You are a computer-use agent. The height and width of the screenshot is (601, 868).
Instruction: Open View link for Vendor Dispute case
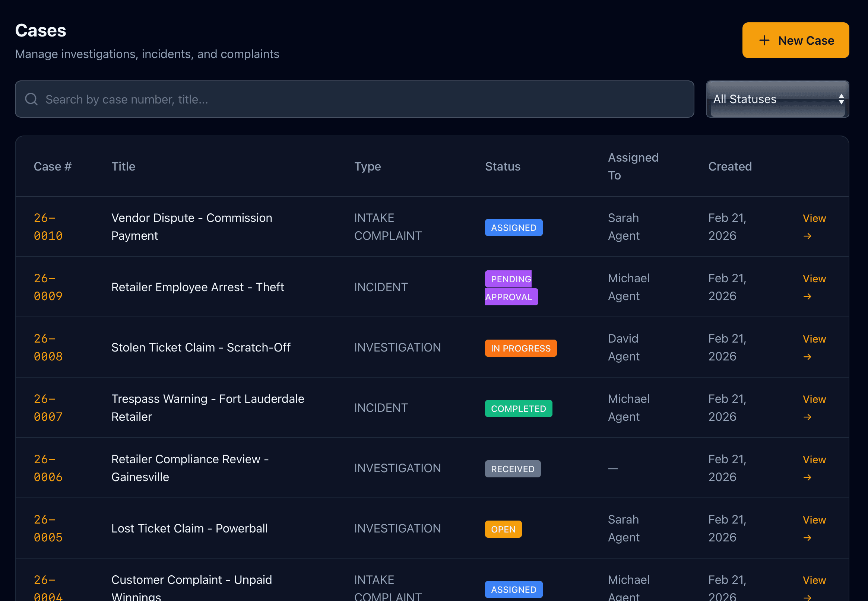pos(814,219)
